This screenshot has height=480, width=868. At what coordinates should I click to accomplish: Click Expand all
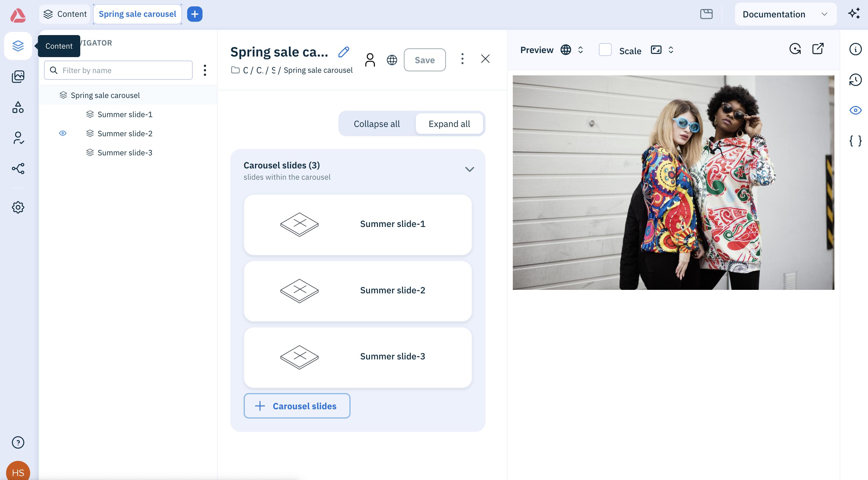pos(449,124)
